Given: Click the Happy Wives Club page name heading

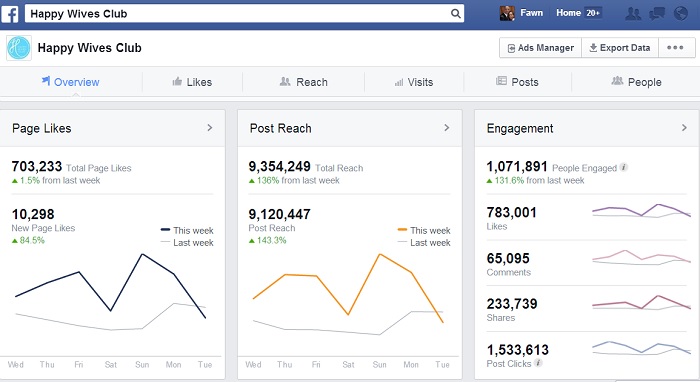Looking at the screenshot, I should [x=89, y=48].
